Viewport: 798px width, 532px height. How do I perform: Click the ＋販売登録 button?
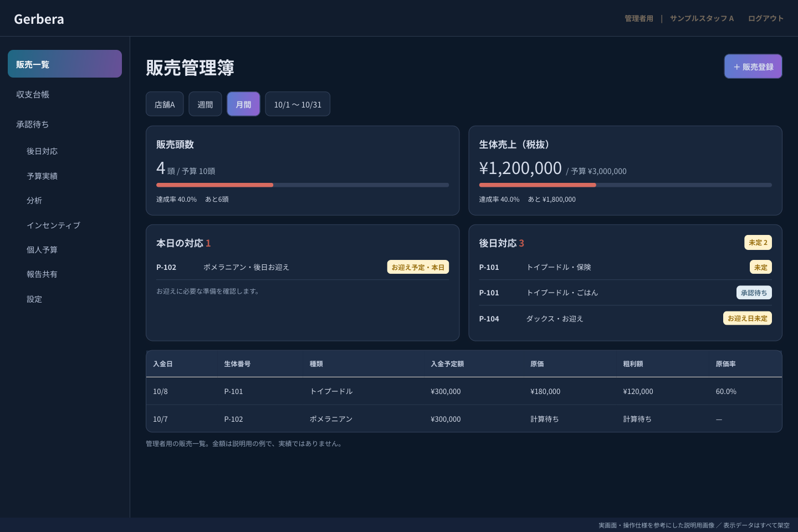coord(753,66)
